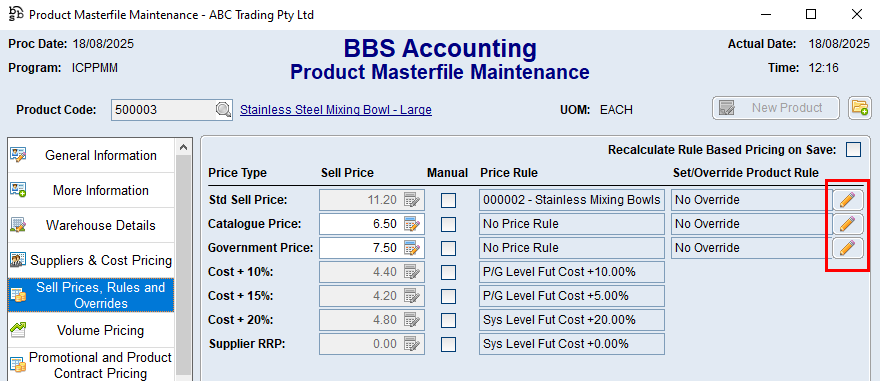
Task: Click the New Product button
Action: [x=776, y=108]
